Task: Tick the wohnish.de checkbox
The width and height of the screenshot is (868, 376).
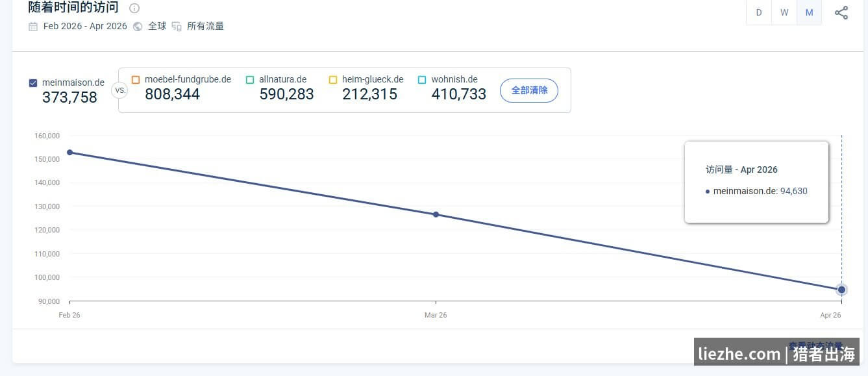Action: [x=422, y=80]
